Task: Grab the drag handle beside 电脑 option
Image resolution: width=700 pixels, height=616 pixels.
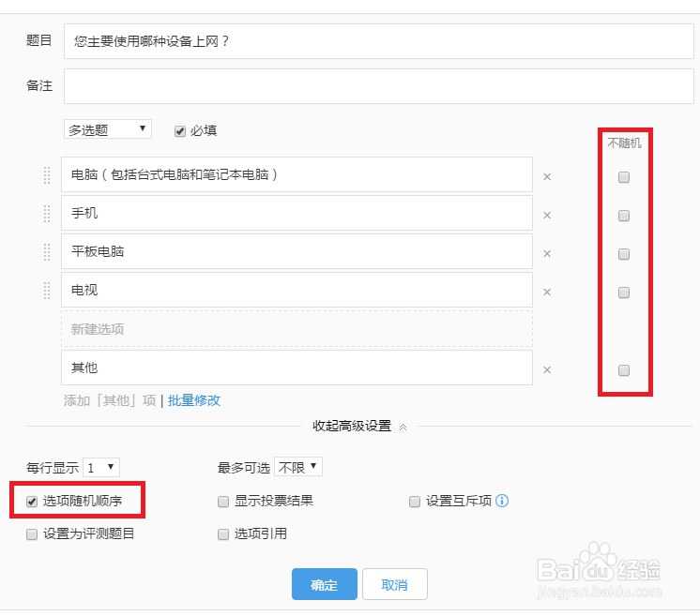Action: point(47,175)
